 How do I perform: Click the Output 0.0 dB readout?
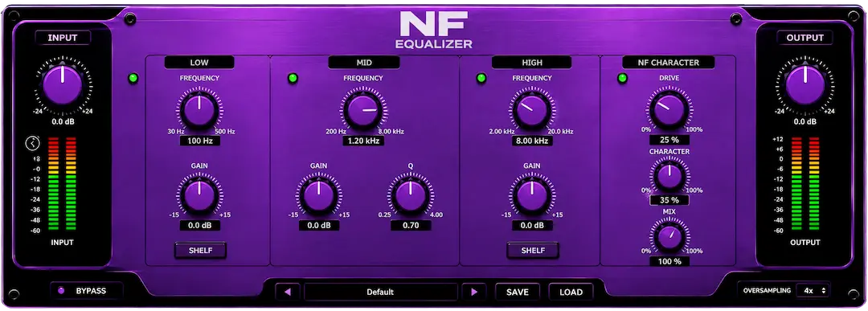click(805, 121)
